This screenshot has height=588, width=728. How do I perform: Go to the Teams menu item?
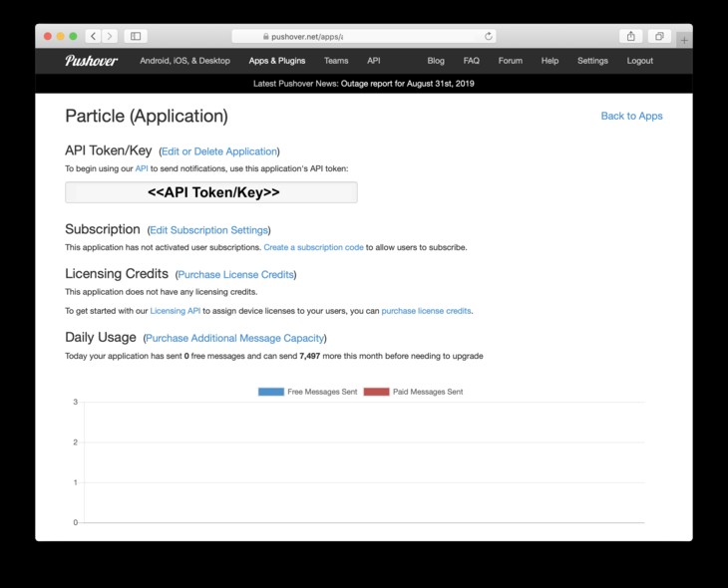click(x=336, y=61)
